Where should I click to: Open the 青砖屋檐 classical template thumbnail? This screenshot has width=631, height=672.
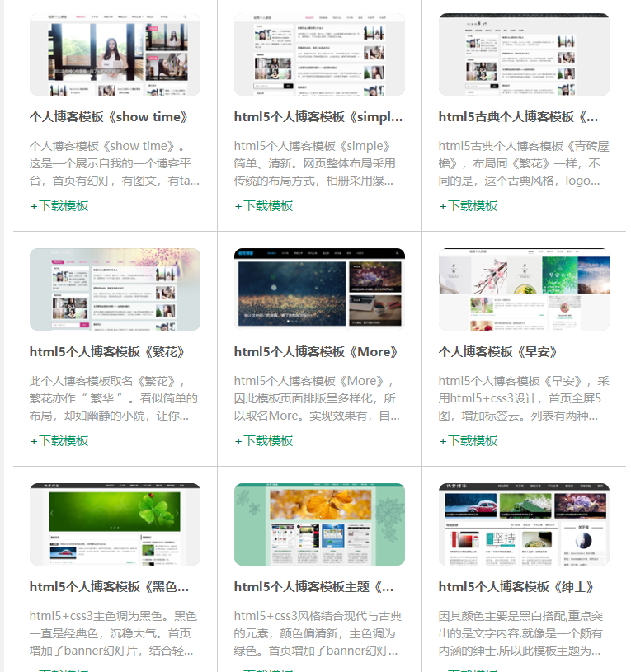tap(524, 54)
